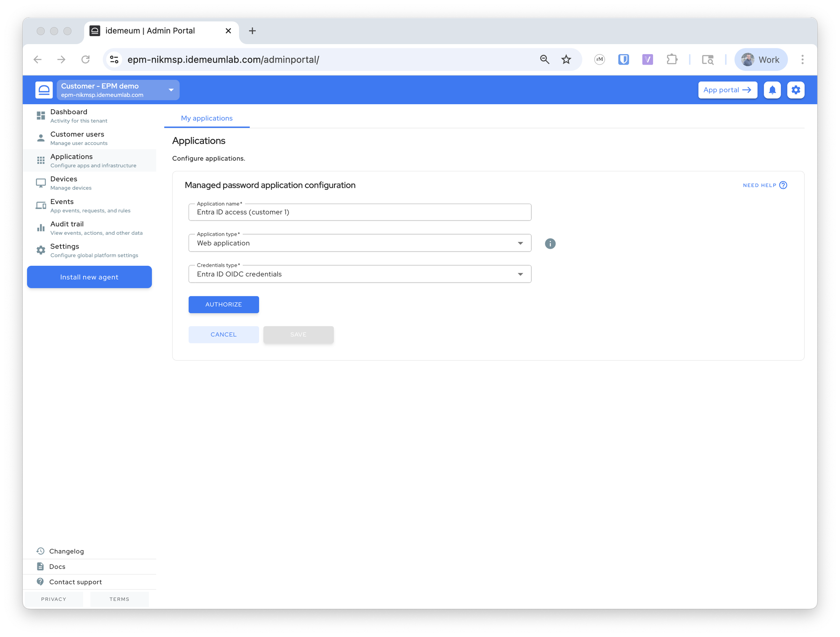
Task: Click the zoom magnifier in address bar
Action: pos(545,60)
